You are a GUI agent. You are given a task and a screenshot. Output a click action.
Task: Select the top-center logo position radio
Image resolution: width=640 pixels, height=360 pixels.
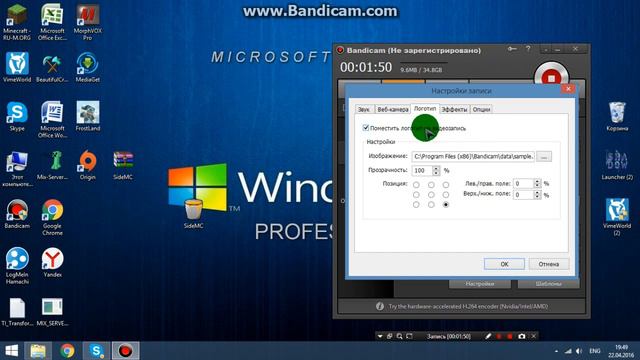tap(431, 185)
